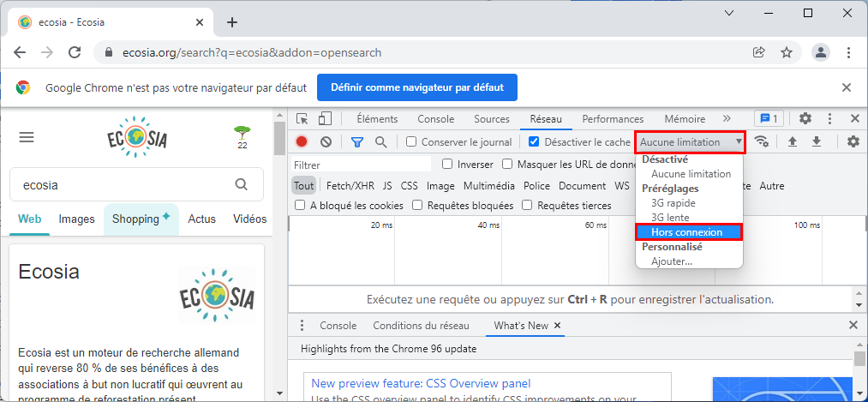
Task: Clear the network log icon
Action: [326, 142]
